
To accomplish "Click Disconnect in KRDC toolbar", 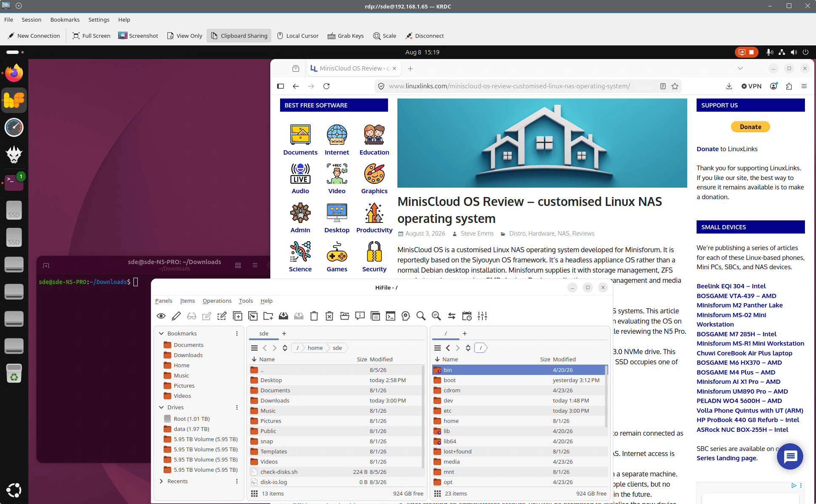I will tap(424, 36).
